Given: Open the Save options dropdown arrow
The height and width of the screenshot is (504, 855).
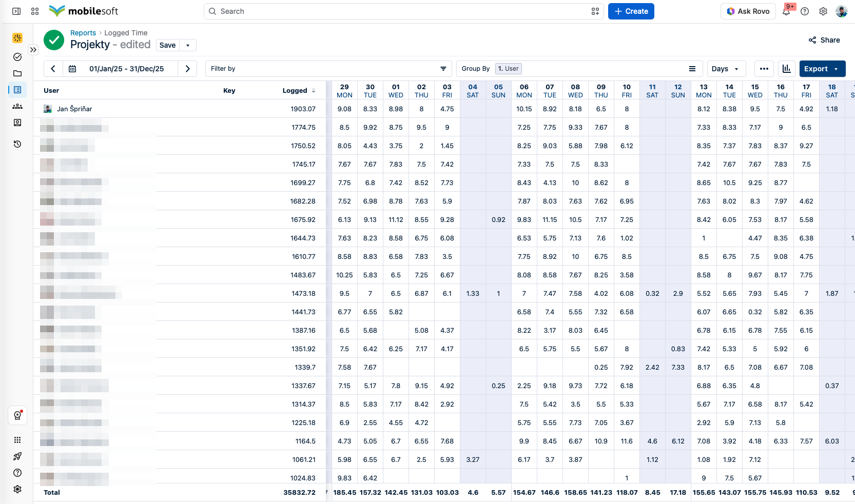Looking at the screenshot, I should coord(188,45).
